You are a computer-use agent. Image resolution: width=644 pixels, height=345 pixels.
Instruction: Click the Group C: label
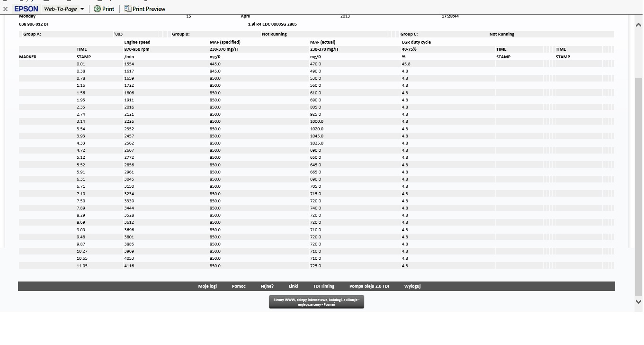(409, 34)
